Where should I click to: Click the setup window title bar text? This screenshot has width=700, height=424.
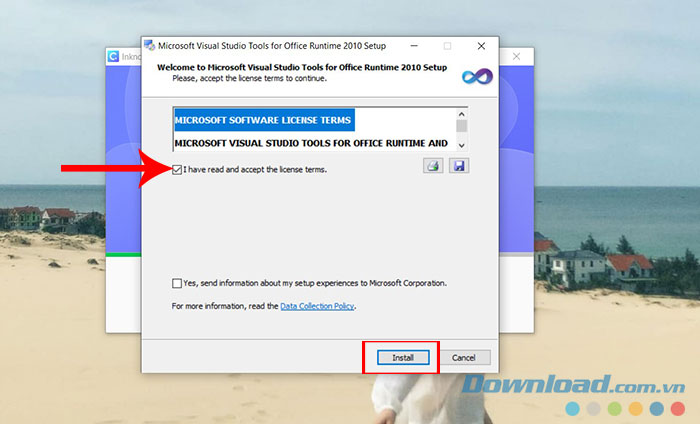click(x=270, y=45)
